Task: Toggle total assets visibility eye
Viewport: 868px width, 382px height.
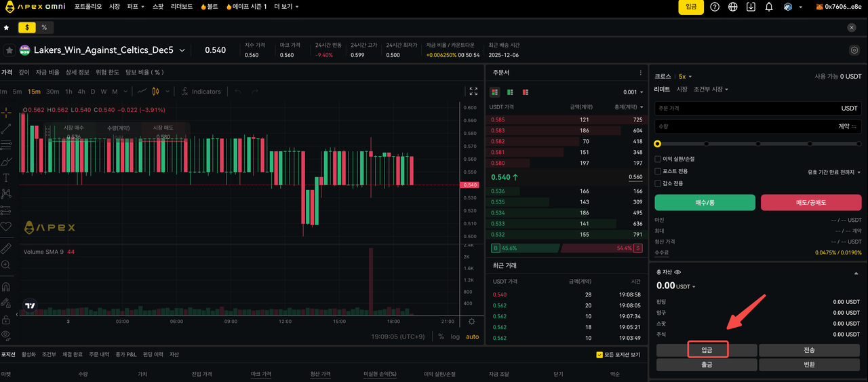Action: [x=677, y=272]
